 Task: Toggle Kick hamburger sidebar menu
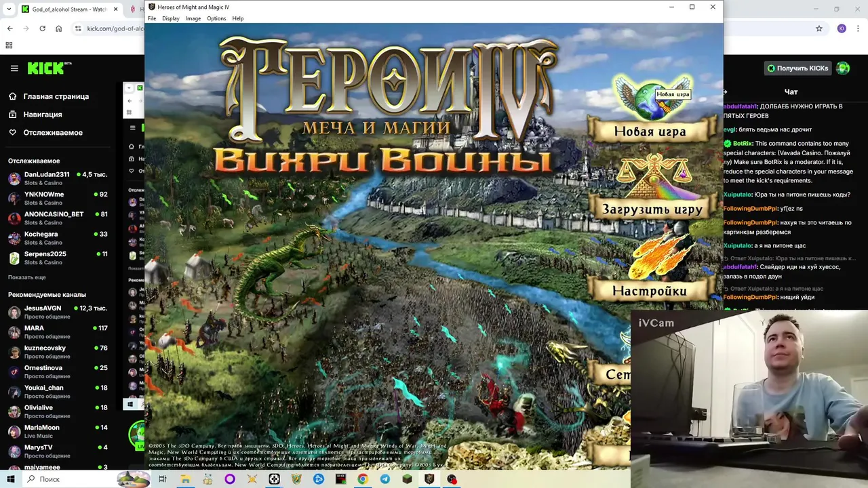point(14,68)
